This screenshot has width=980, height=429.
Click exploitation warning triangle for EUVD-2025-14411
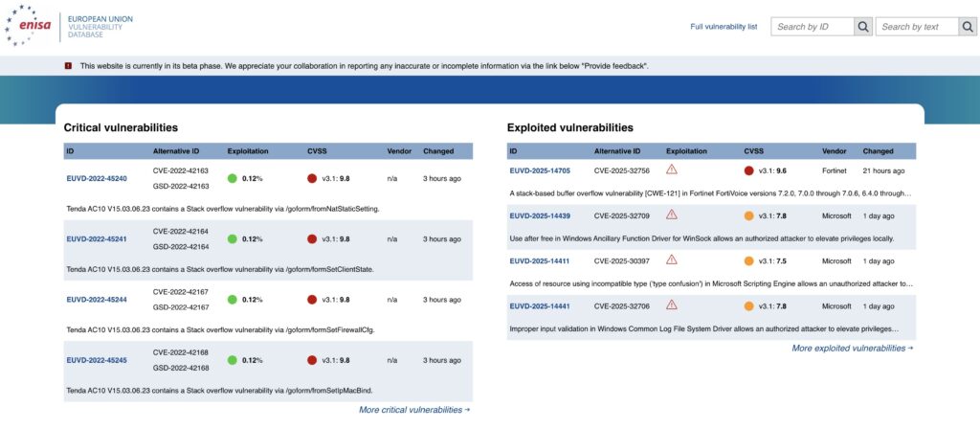(672, 260)
